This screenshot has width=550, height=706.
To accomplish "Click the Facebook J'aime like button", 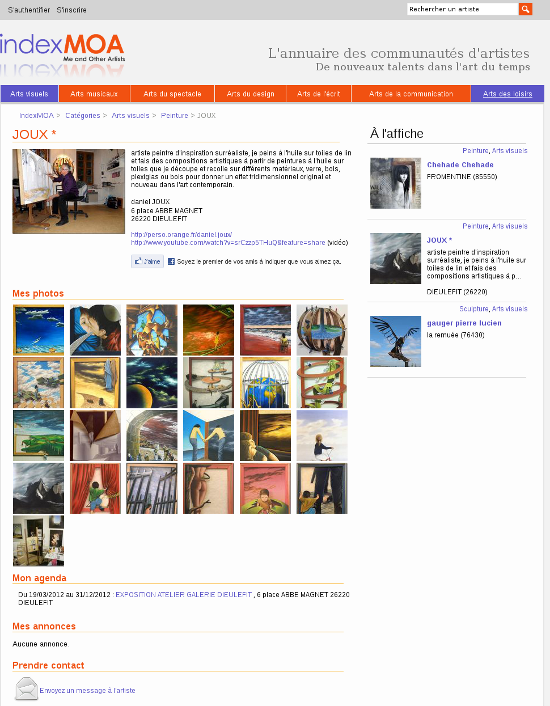I will pyautogui.click(x=147, y=261).
